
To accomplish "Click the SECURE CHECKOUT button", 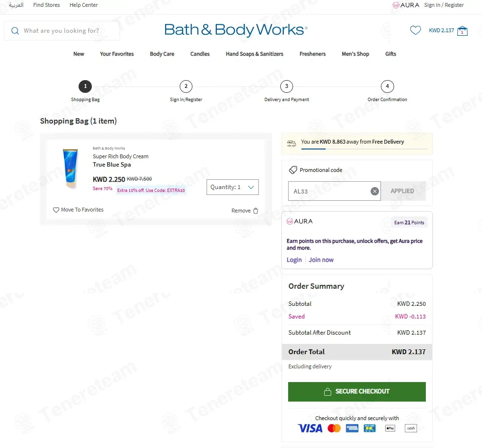I will click(356, 391).
